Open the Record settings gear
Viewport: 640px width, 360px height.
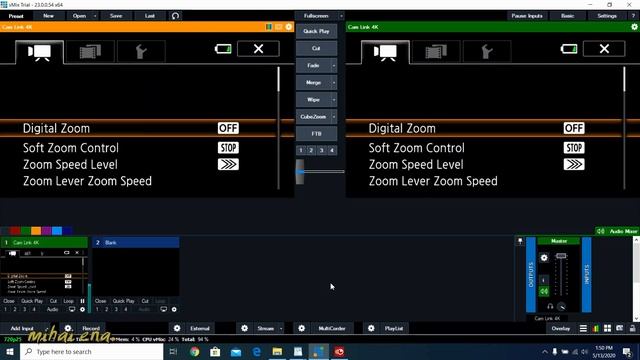(68, 328)
